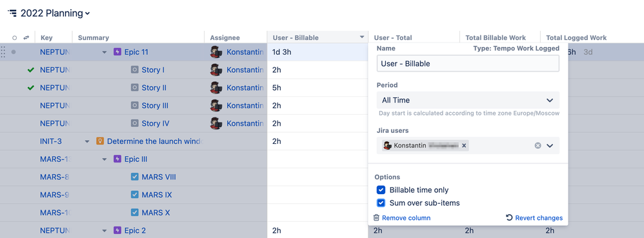
Task: Open the Period dropdown showing All Time
Action: [x=468, y=100]
